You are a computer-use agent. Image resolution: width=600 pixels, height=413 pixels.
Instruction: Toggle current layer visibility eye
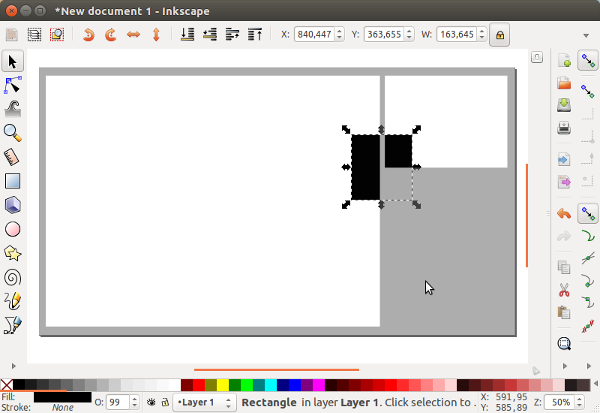[150, 402]
